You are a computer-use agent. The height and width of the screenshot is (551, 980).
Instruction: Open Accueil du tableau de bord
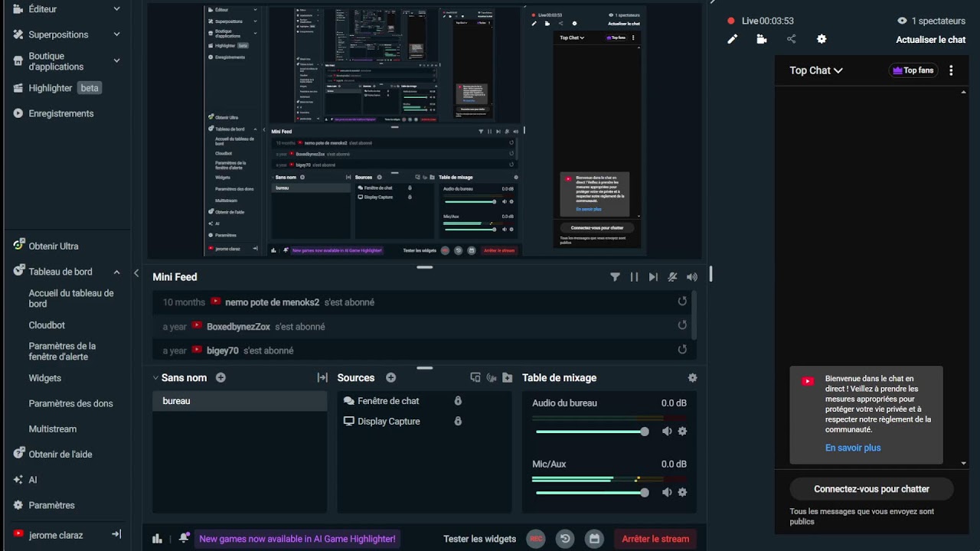[x=71, y=298]
